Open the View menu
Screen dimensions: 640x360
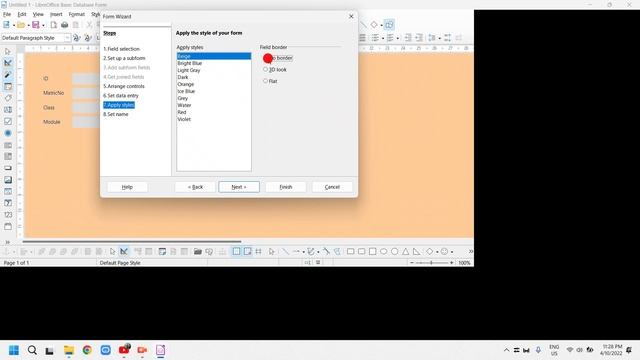(38, 14)
